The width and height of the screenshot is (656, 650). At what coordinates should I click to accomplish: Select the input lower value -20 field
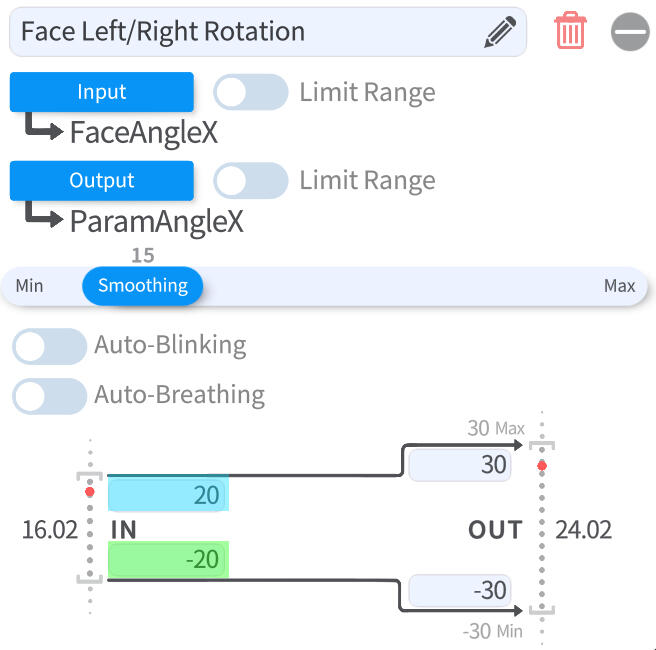click(168, 559)
